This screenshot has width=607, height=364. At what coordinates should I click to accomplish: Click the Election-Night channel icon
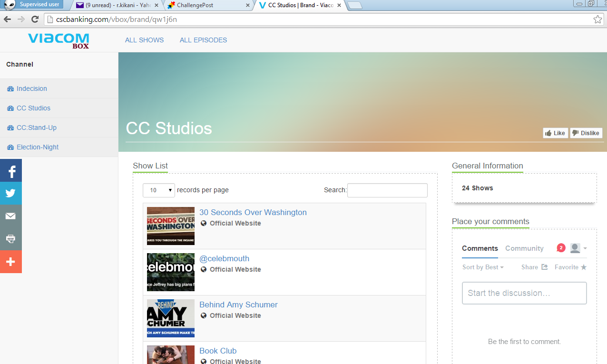[x=10, y=148]
